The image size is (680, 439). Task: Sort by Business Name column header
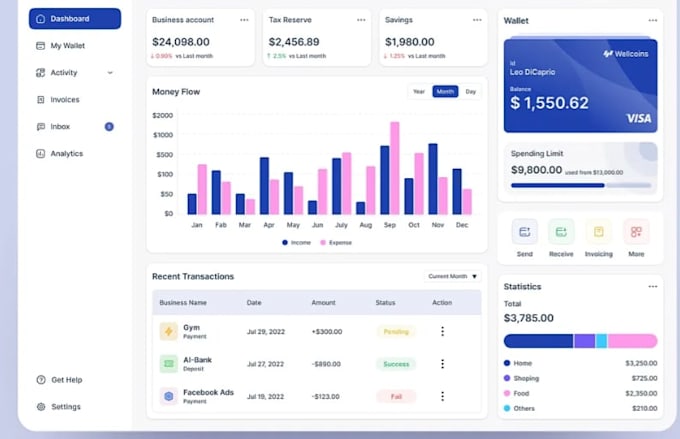[183, 303]
